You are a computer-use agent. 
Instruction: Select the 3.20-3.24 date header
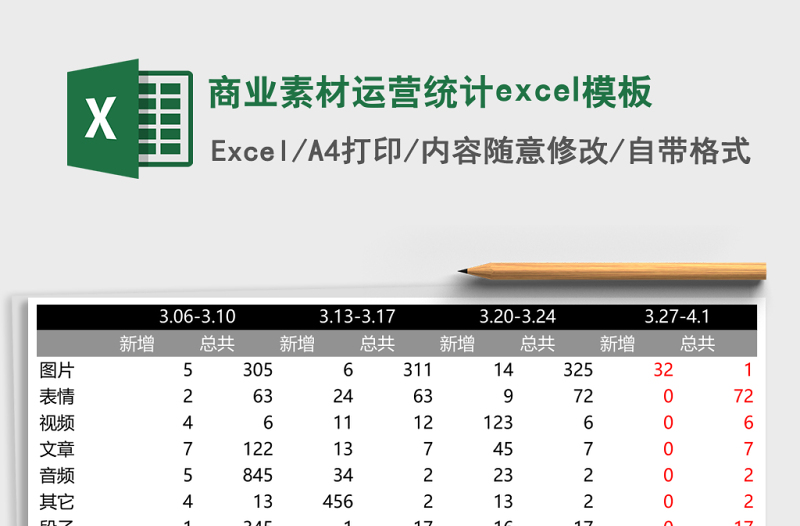point(517,317)
